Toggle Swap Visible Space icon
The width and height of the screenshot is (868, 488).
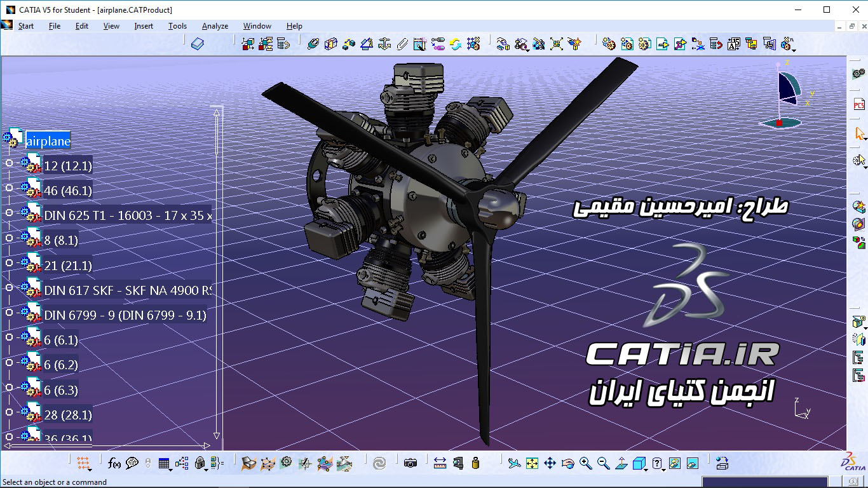click(x=693, y=463)
